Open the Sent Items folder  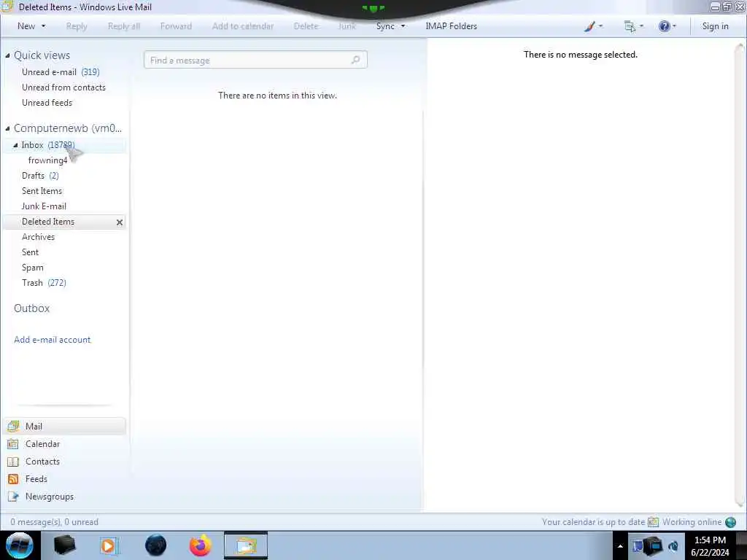tap(42, 191)
